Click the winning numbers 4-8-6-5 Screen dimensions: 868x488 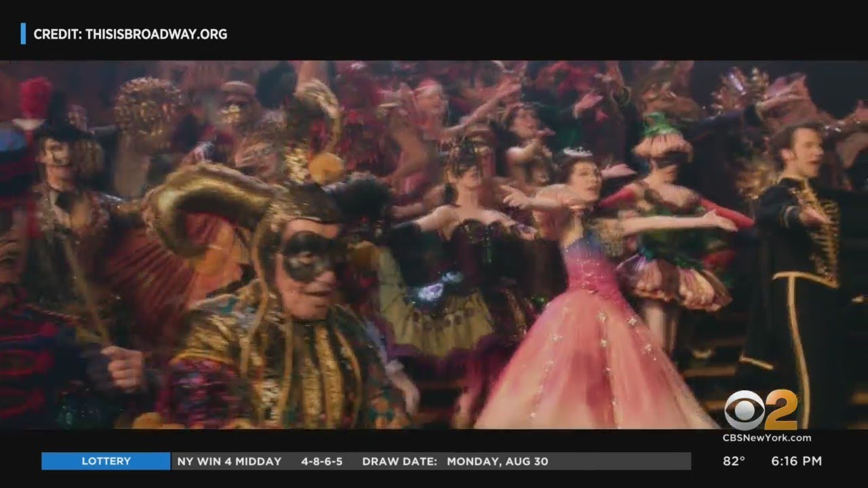pyautogui.click(x=322, y=462)
